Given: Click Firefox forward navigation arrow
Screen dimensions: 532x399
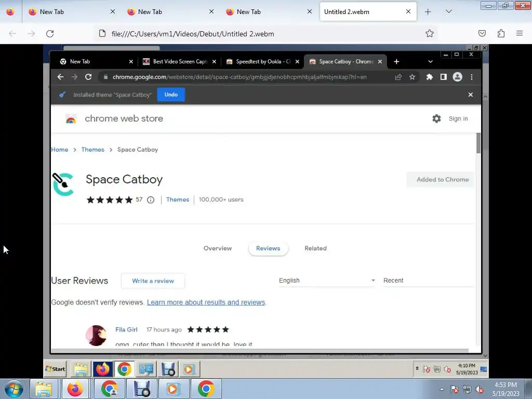Looking at the screenshot, I should pos(31,34).
